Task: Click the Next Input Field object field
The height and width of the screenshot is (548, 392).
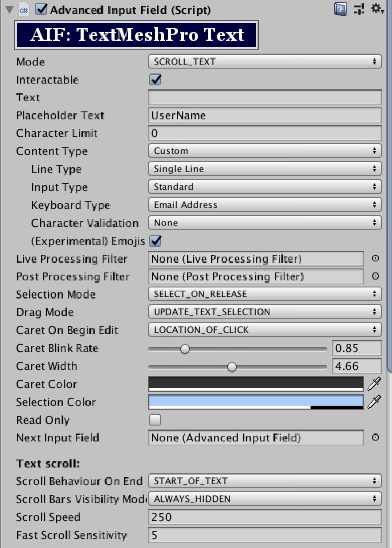Action: coord(256,437)
